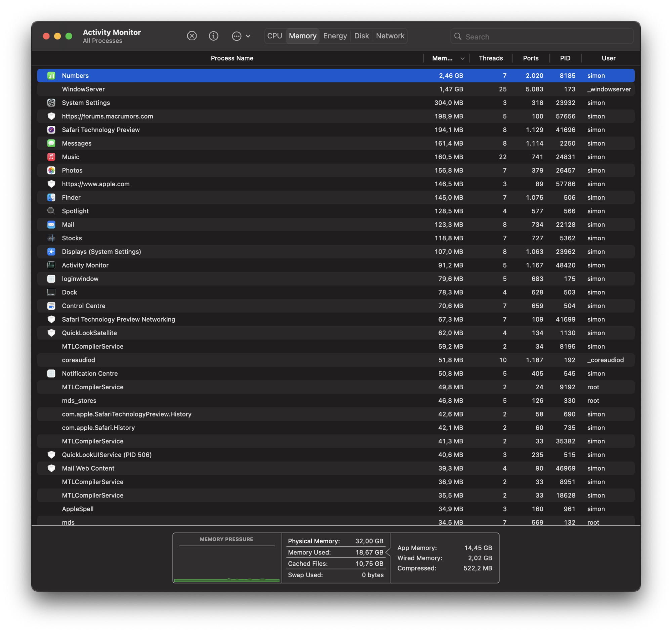Click the 2,46 GB memory value
The height and width of the screenshot is (633, 672).
click(451, 76)
